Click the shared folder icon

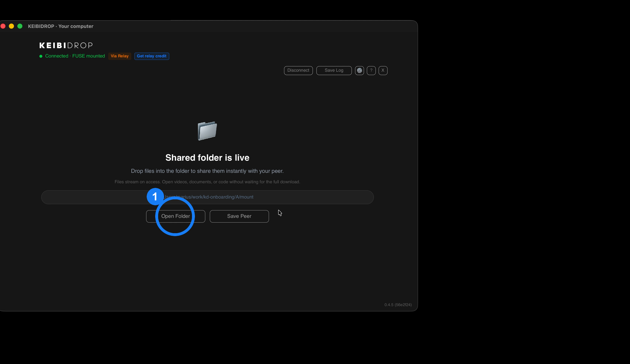coord(207,131)
